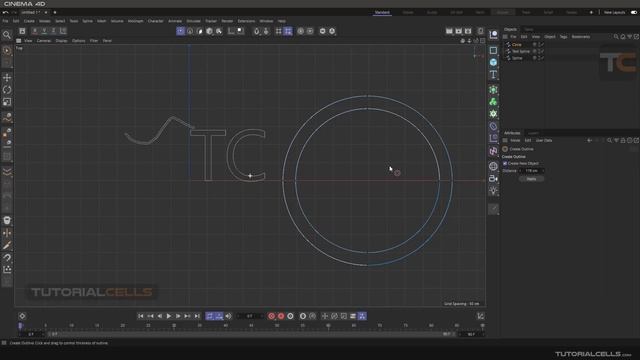The height and width of the screenshot is (360, 640).
Task: Open the MoGraph menu
Action: (136, 21)
